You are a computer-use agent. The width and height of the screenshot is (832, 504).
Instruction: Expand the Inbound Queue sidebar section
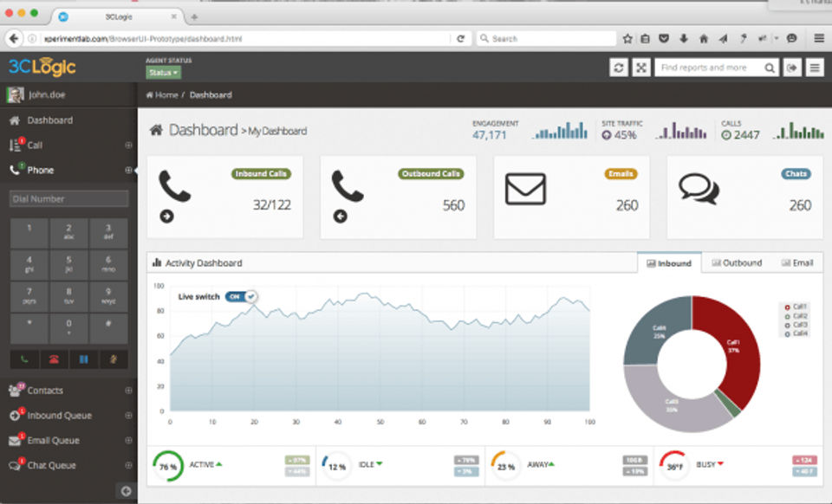click(128, 416)
